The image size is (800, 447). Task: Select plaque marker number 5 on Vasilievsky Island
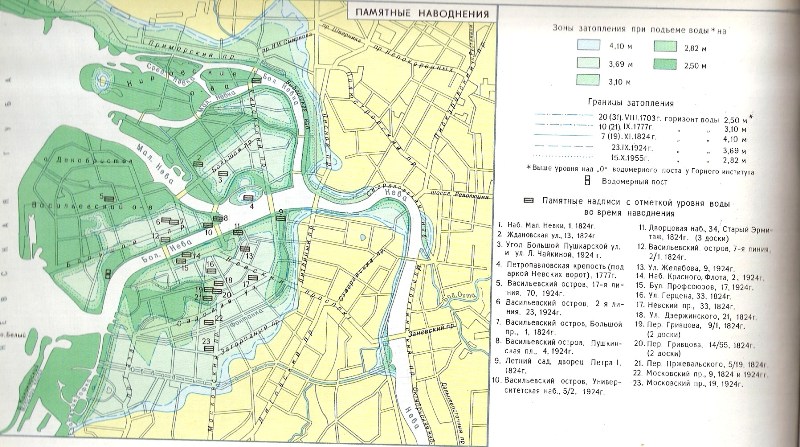click(x=111, y=197)
